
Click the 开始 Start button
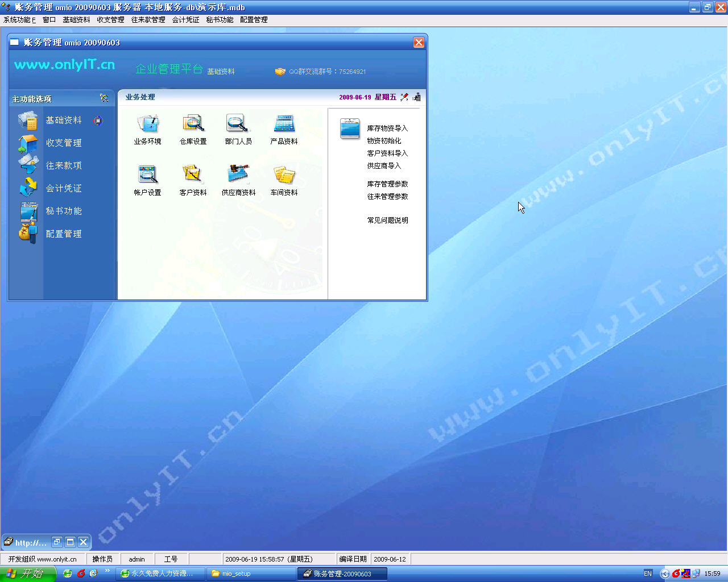(x=27, y=573)
